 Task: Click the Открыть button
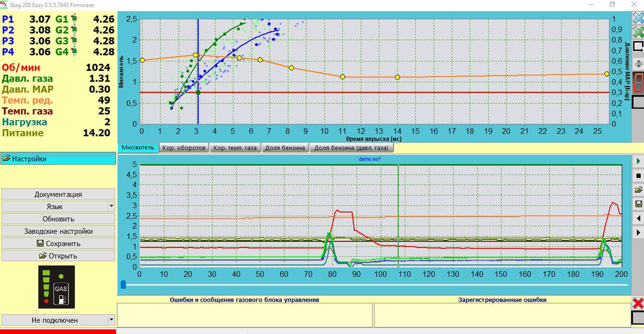(58, 256)
